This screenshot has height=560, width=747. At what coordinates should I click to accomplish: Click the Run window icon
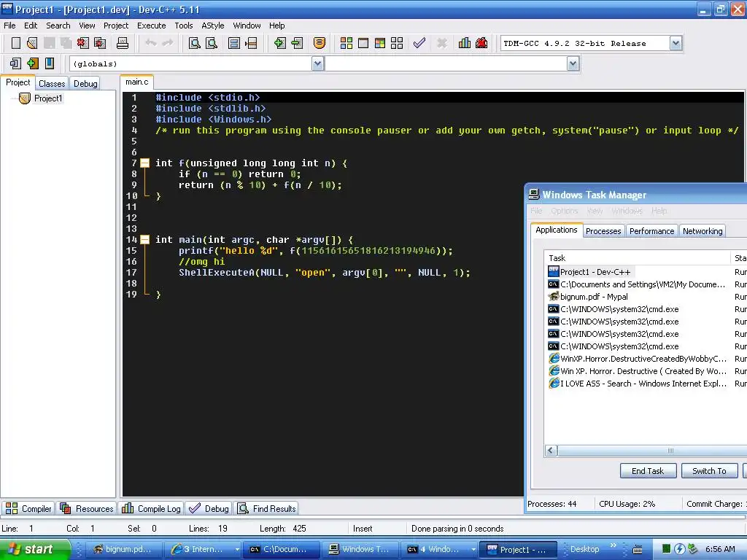363,43
